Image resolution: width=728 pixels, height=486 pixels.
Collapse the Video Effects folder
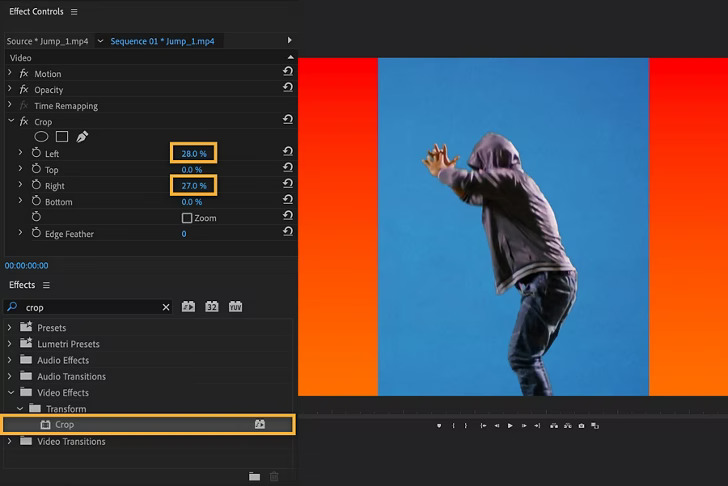(x=10, y=393)
